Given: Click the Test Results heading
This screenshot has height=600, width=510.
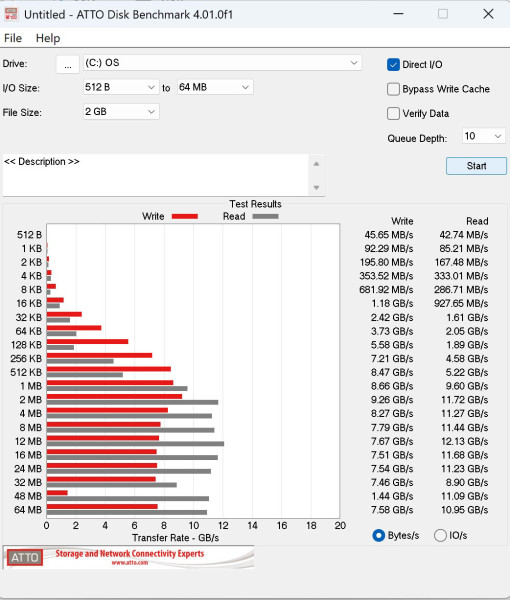Looking at the screenshot, I should click(255, 204).
